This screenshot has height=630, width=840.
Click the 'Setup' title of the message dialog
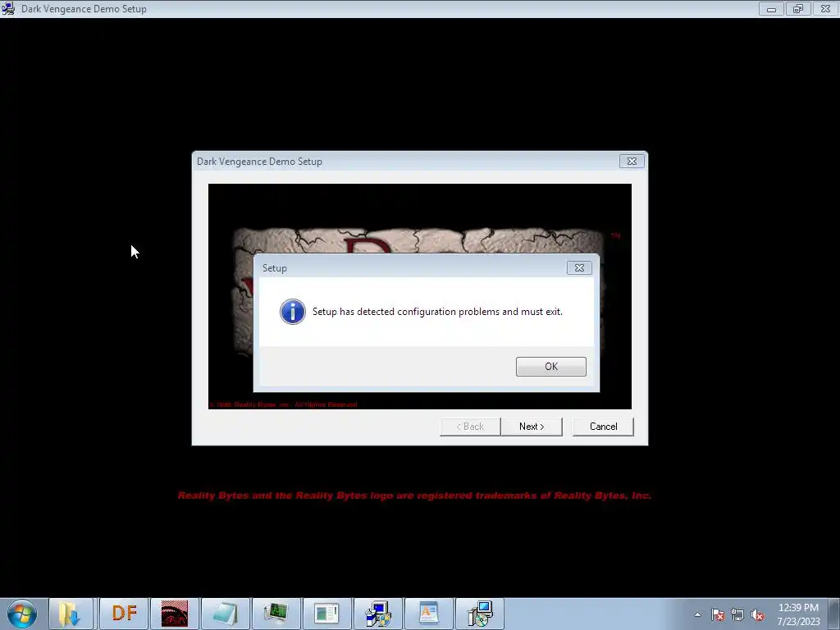click(274, 268)
